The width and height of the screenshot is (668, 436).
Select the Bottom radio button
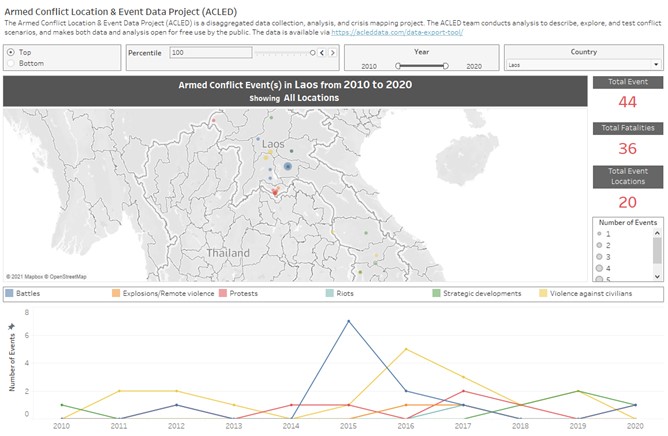pyautogui.click(x=11, y=63)
